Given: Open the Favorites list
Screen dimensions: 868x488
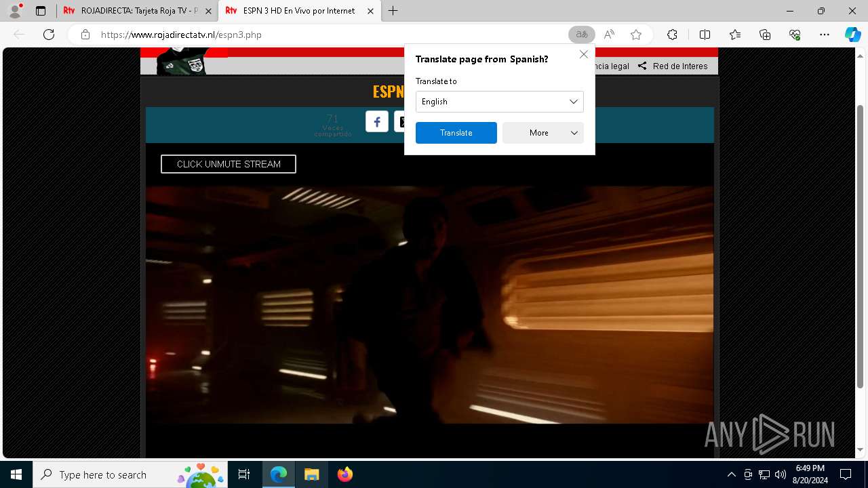Looking at the screenshot, I should (735, 35).
